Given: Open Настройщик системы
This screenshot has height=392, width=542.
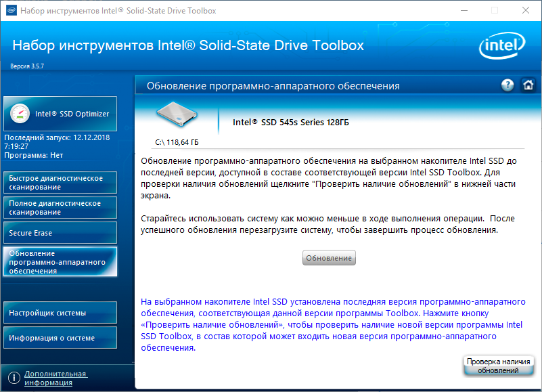Looking at the screenshot, I should tap(60, 313).
